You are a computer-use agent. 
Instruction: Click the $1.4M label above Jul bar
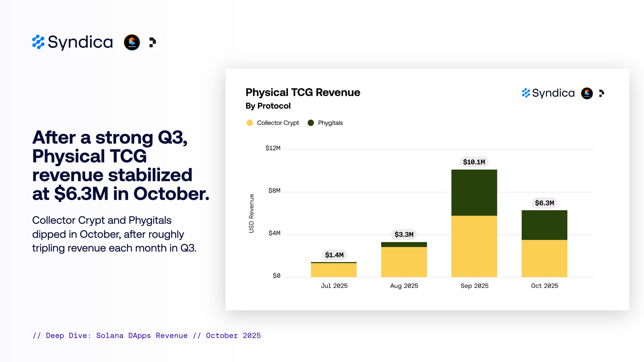(x=334, y=255)
